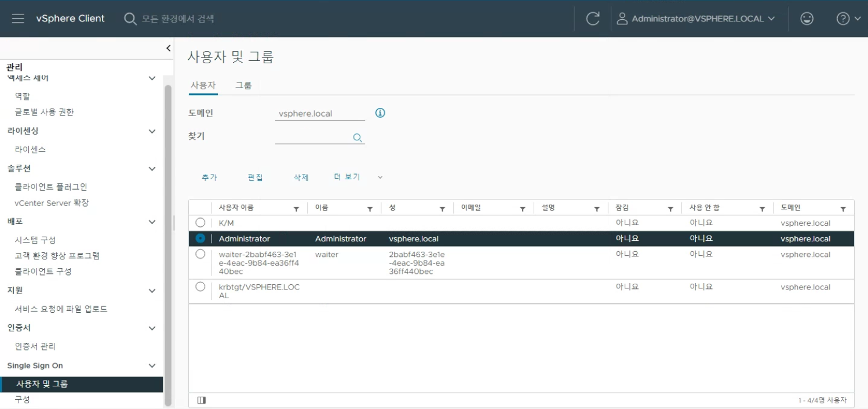
Task: Collapse the 솔루션 section
Action: pyautogui.click(x=152, y=169)
